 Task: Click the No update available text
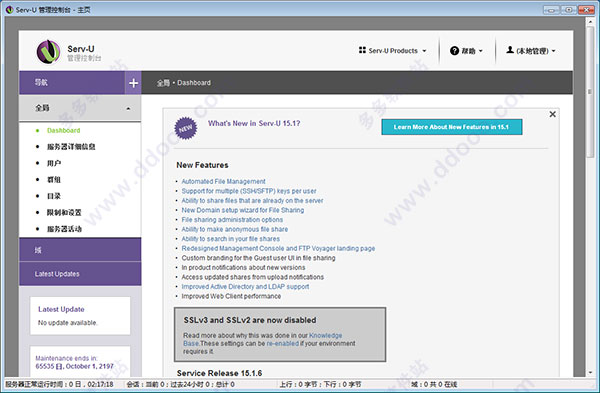68,323
